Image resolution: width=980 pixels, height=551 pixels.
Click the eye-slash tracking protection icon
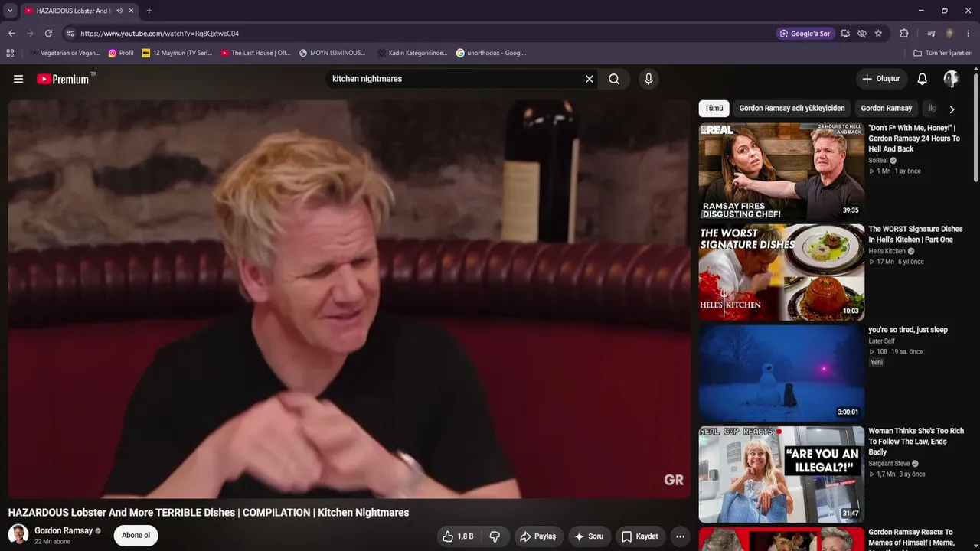tap(862, 34)
